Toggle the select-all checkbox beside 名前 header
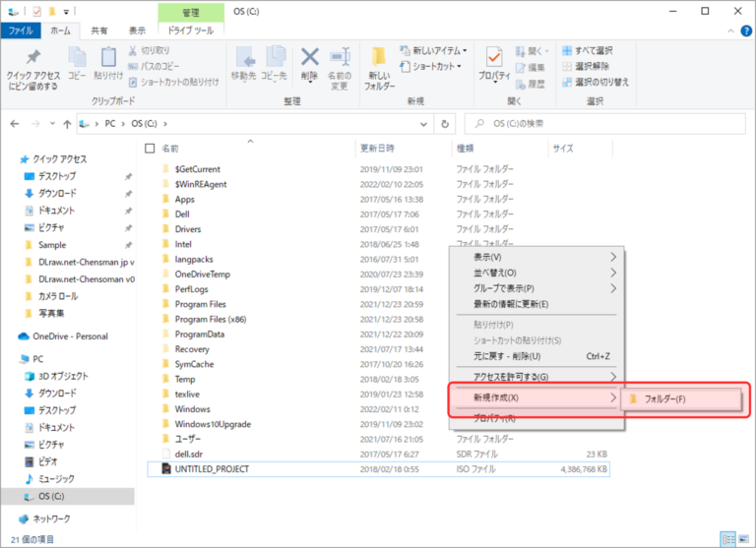Viewport: 756px width, 548px height. click(150, 149)
